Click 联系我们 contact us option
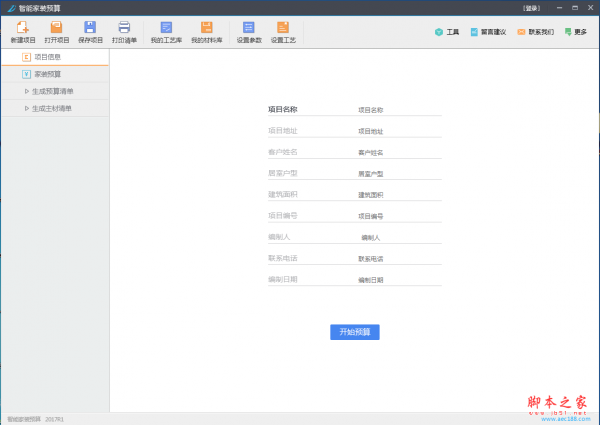 (535, 32)
